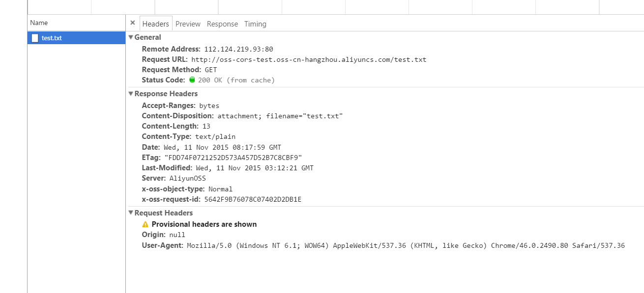Click the Request URL value
The width and height of the screenshot is (644, 293).
309,59
